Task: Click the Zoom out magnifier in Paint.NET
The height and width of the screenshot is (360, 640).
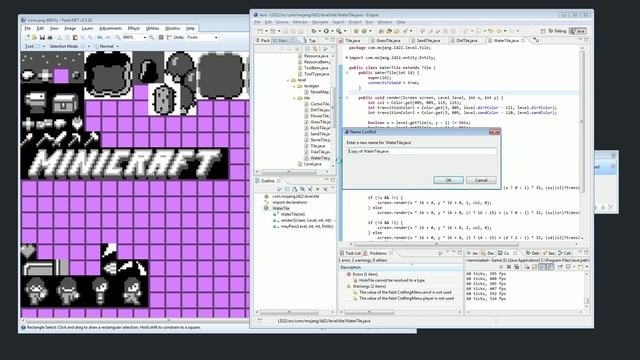Action: point(118,37)
